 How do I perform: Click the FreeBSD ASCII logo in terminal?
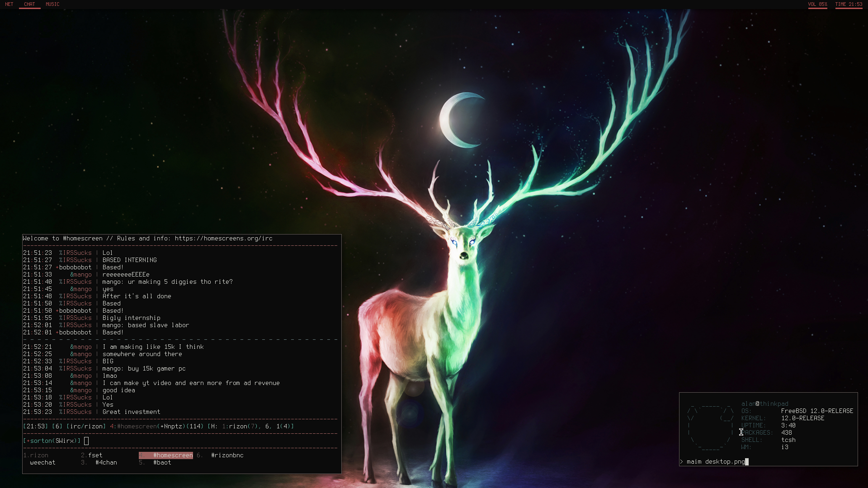(x=711, y=427)
